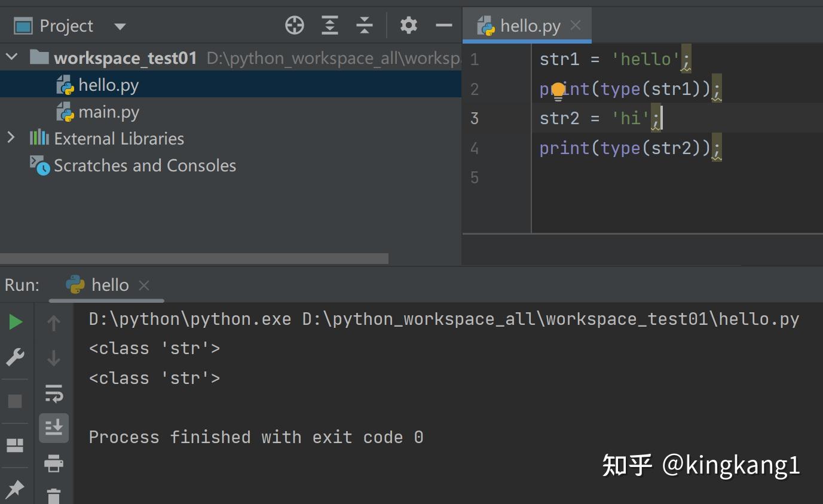
Task: Open main.py from the project tree
Action: [108, 112]
